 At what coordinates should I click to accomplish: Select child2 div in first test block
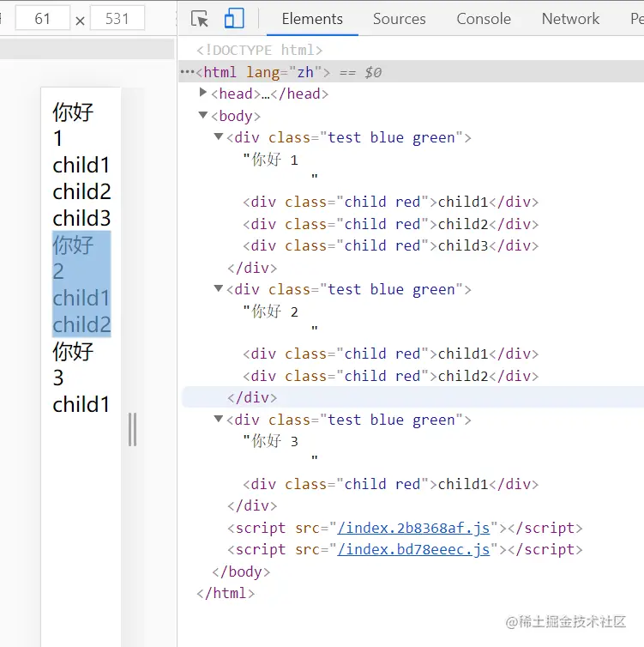click(390, 225)
